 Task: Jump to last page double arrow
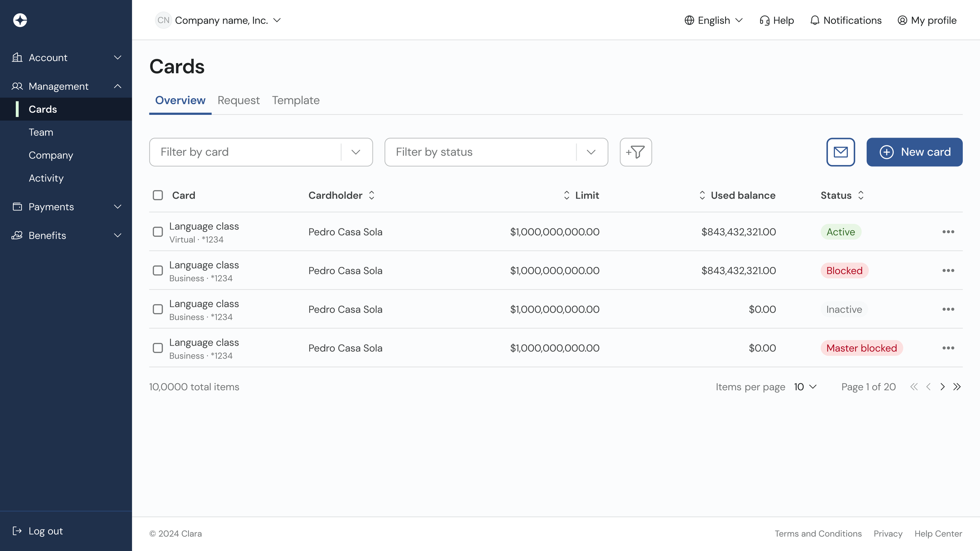coord(957,387)
